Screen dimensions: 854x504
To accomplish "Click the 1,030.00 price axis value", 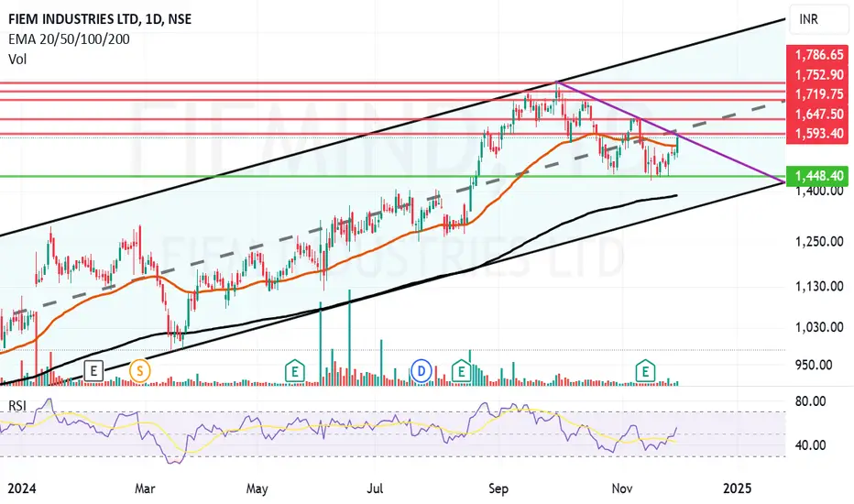I will 818,327.
